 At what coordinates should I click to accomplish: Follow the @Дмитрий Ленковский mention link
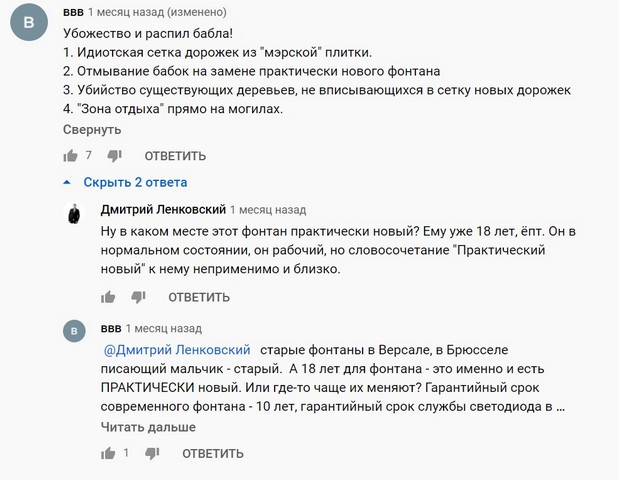pyautogui.click(x=177, y=351)
